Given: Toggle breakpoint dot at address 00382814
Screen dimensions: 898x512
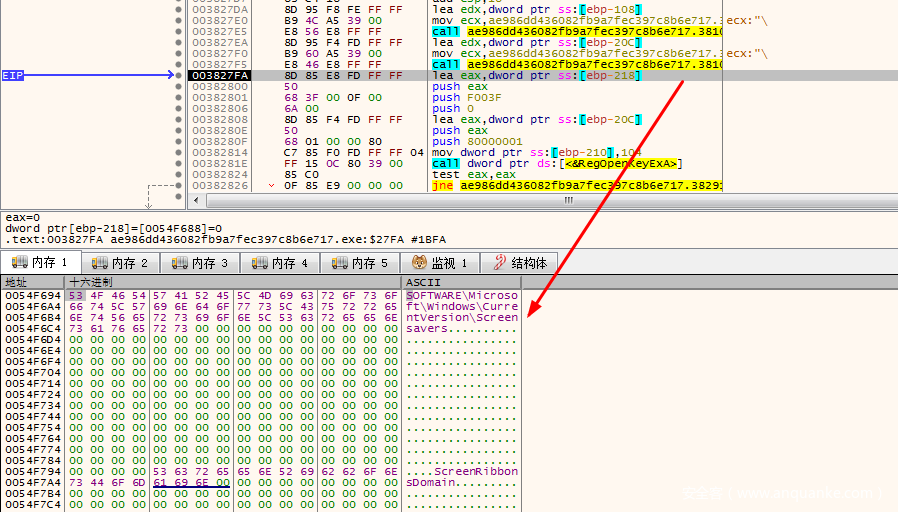Looking at the screenshot, I should (178, 152).
